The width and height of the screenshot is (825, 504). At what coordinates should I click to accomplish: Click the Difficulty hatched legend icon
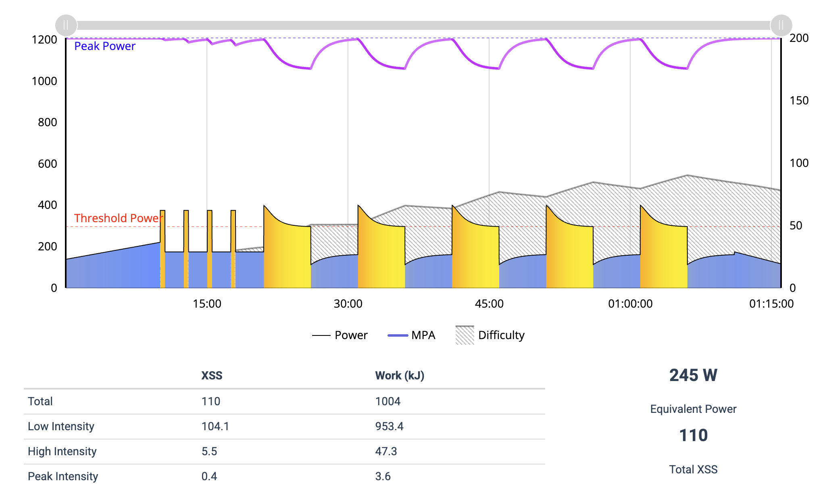point(465,335)
